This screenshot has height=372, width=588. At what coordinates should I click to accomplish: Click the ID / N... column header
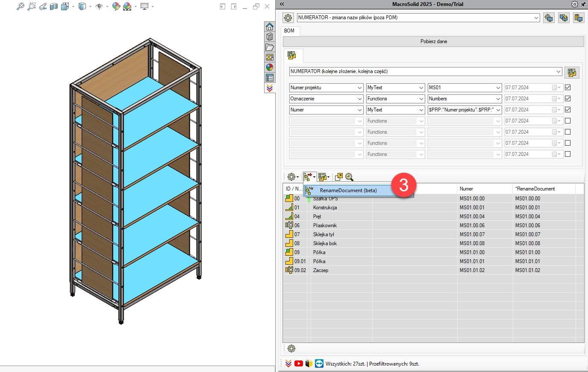pos(293,189)
